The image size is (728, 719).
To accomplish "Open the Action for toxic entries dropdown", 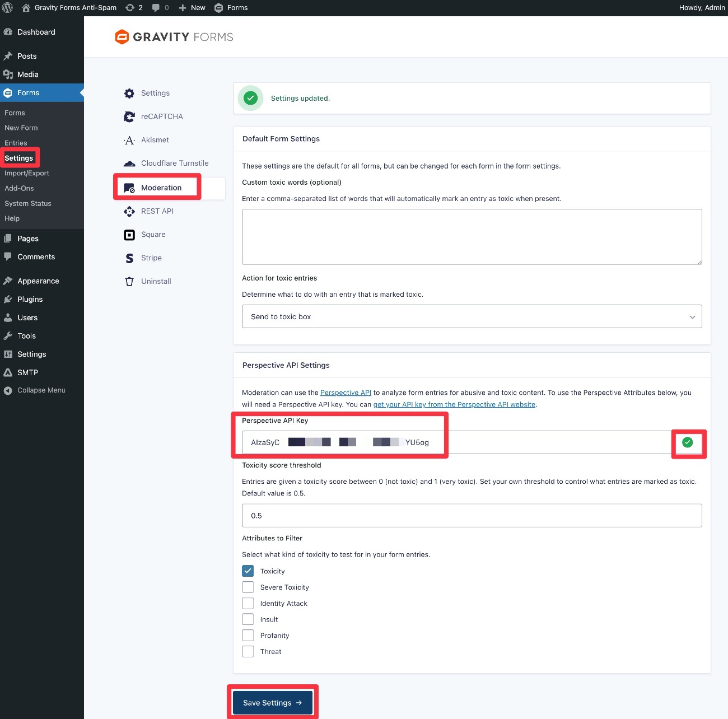I will click(472, 317).
